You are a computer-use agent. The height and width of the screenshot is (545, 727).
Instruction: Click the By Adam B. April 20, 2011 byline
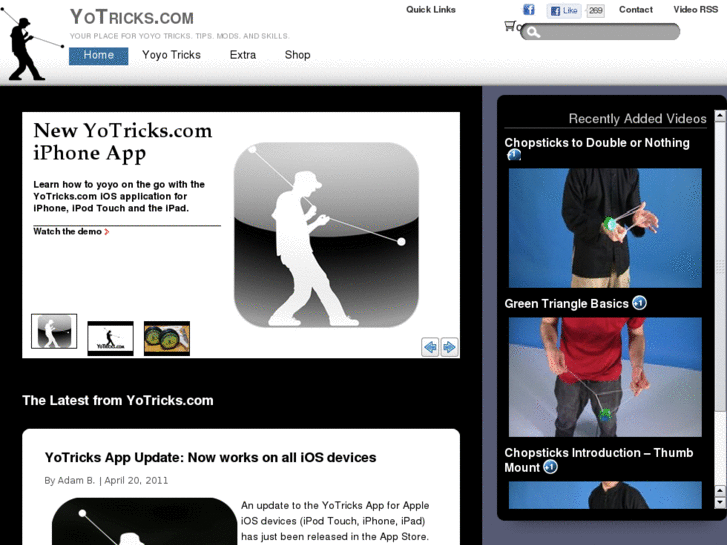[x=106, y=481]
